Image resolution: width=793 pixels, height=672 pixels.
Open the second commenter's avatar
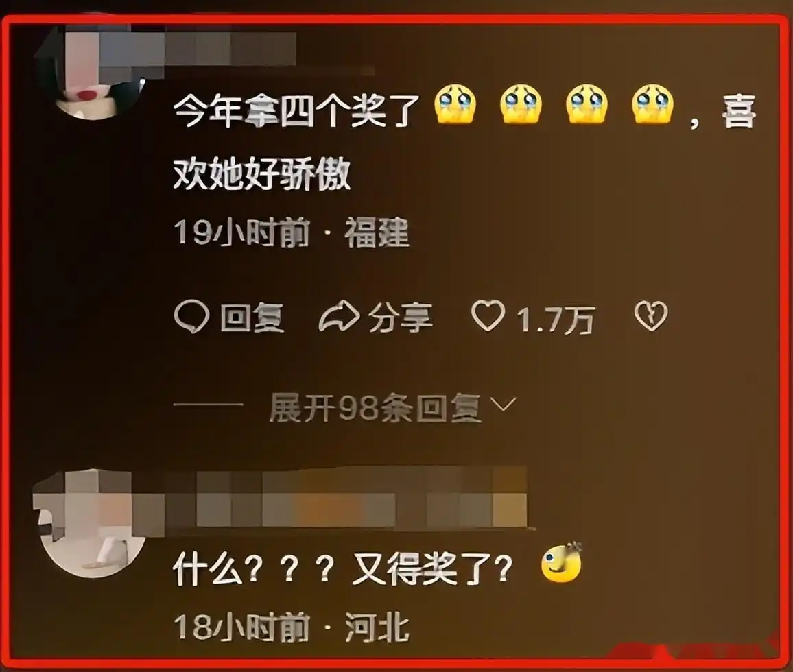(x=91, y=523)
